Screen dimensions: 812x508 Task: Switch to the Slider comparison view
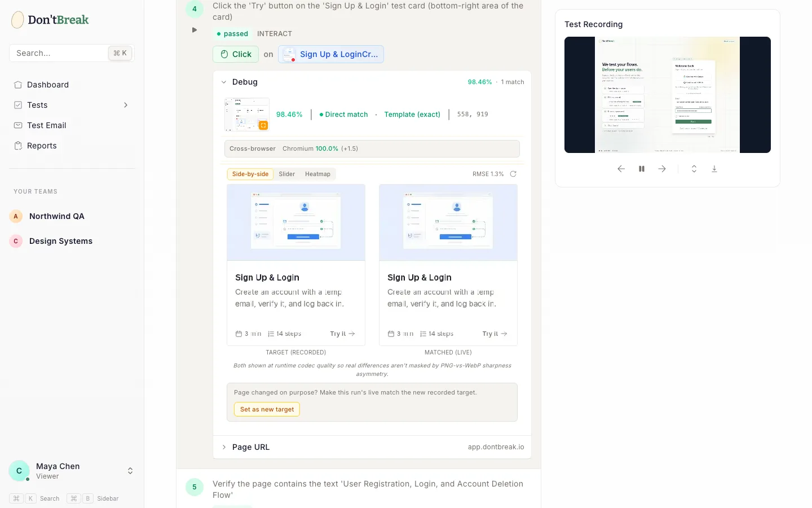[x=287, y=174]
